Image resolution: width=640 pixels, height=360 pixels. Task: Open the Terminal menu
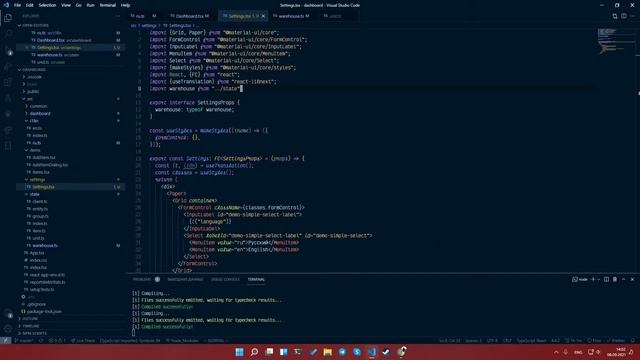point(107,5)
